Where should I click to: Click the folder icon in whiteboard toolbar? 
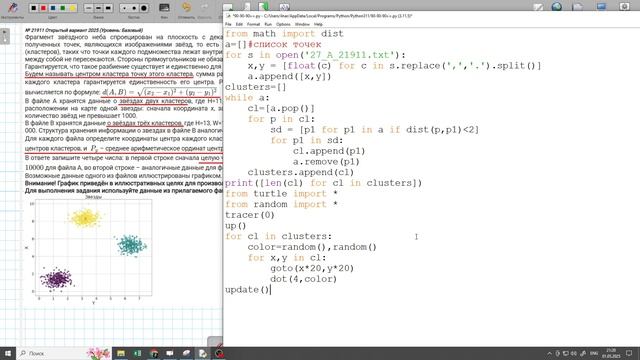click(578, 7)
